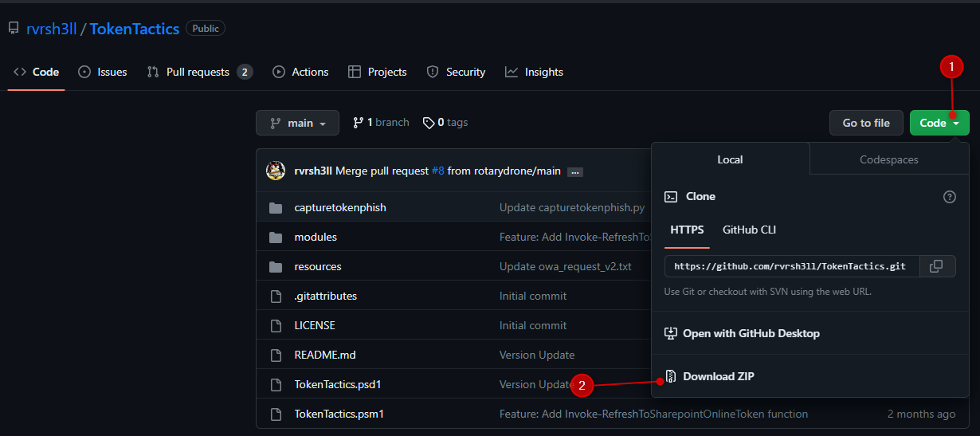The height and width of the screenshot is (436, 980).
Task: Open the rvrsh3ll owner link
Action: coord(51,29)
